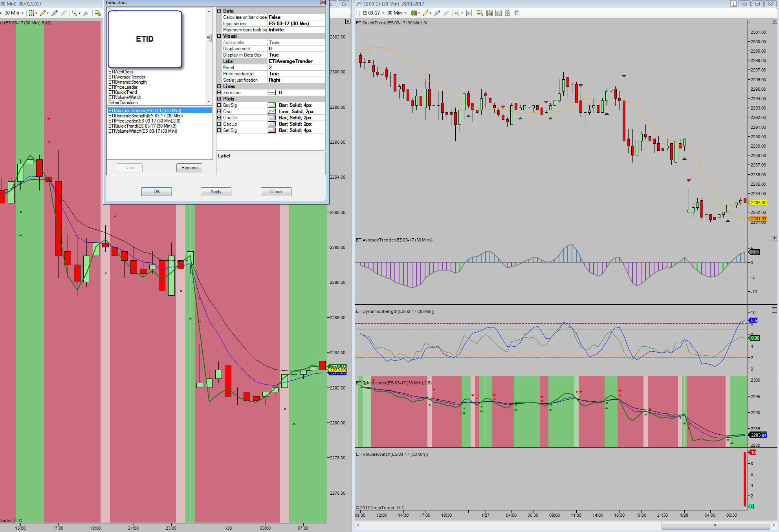Click the Remove button

[x=189, y=168]
